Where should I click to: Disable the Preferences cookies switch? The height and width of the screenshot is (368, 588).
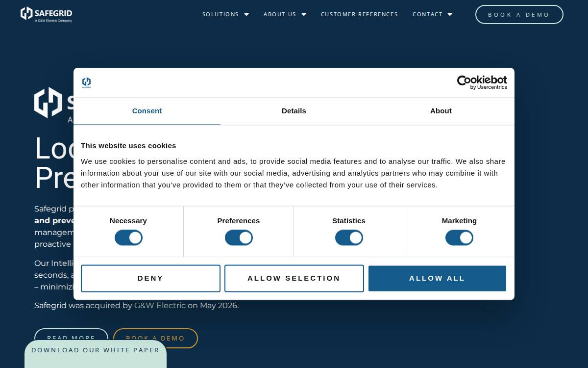click(239, 238)
